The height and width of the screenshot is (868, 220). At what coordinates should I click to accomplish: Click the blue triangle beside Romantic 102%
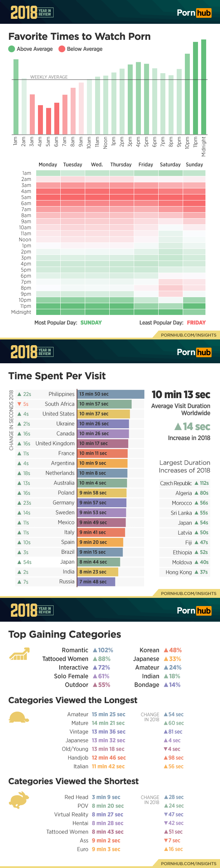coord(95,650)
